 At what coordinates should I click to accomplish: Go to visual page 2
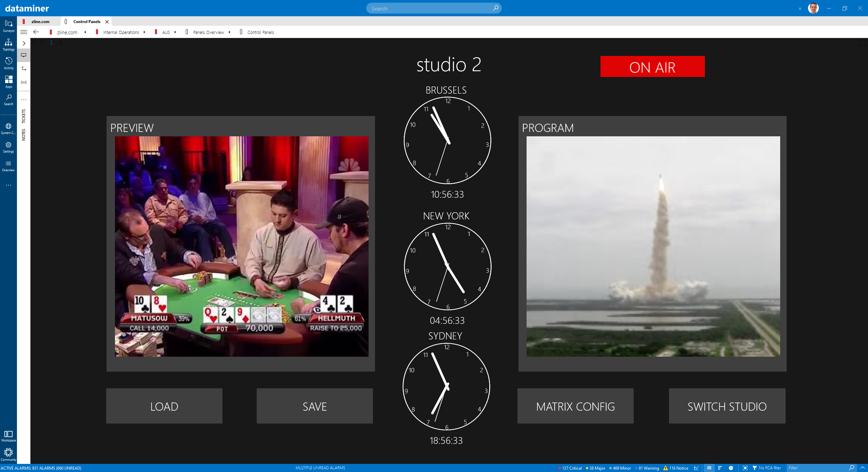click(x=42, y=43)
